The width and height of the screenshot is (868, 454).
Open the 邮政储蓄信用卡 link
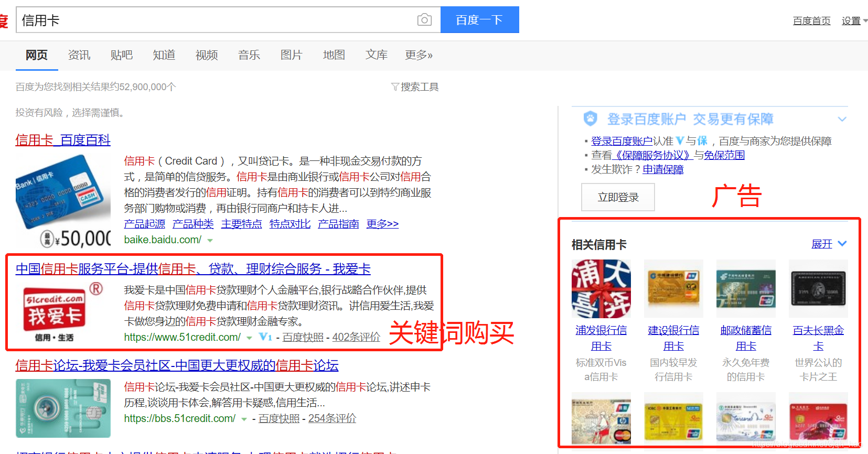click(746, 338)
